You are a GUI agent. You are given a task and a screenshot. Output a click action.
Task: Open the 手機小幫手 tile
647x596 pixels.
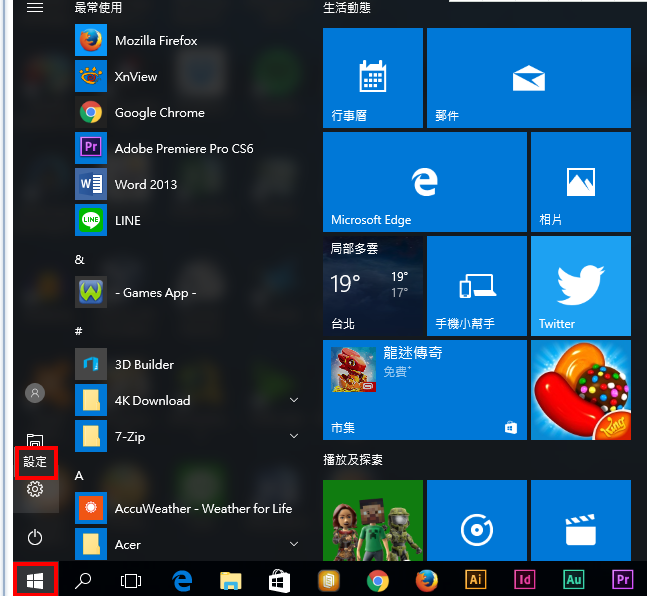click(x=477, y=286)
